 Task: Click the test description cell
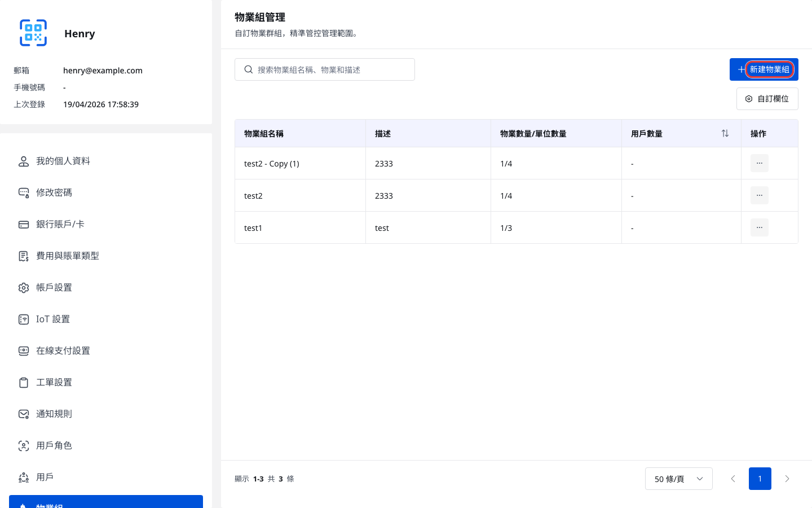(x=429, y=227)
